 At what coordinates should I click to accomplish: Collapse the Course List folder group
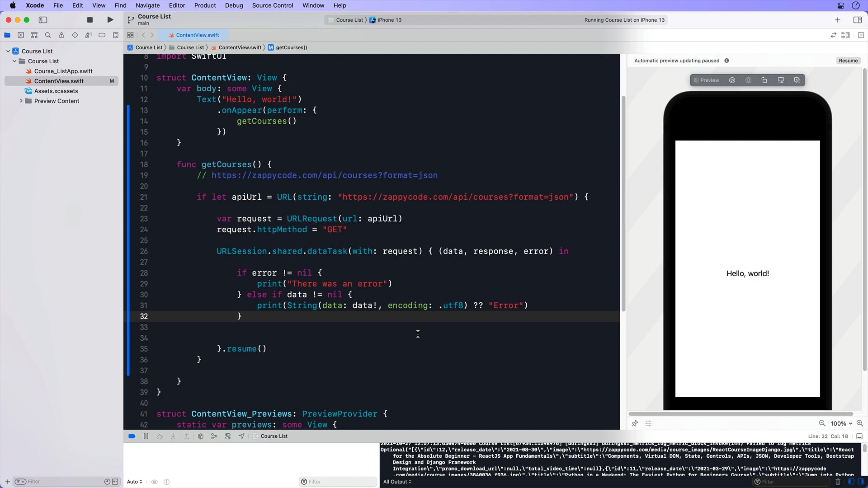point(14,61)
